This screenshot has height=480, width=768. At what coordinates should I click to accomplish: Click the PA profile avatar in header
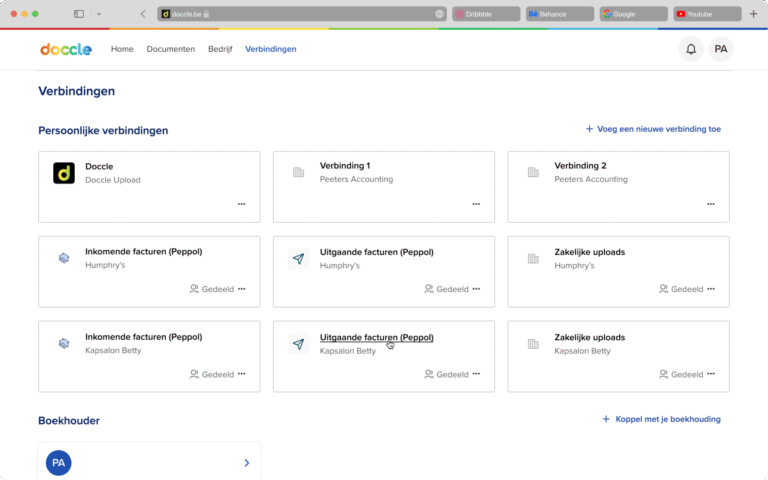(720, 49)
